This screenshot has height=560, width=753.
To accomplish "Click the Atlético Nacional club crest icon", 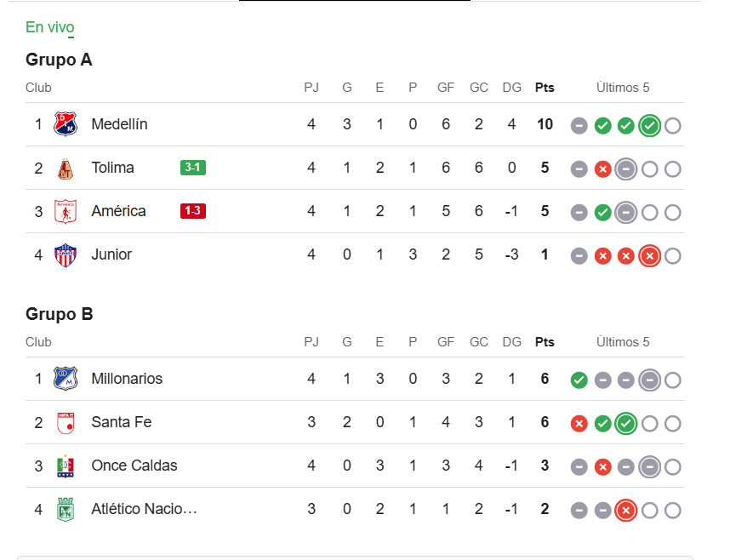I will pos(66,509).
